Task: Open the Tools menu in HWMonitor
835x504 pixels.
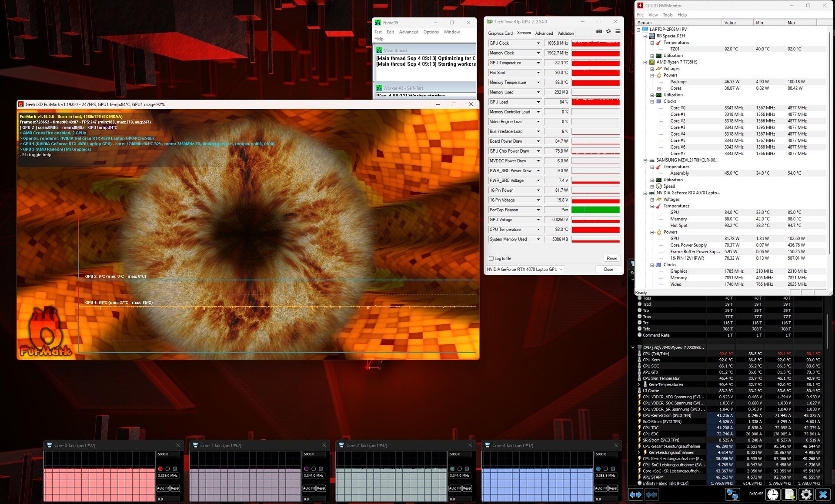Action: pos(668,15)
